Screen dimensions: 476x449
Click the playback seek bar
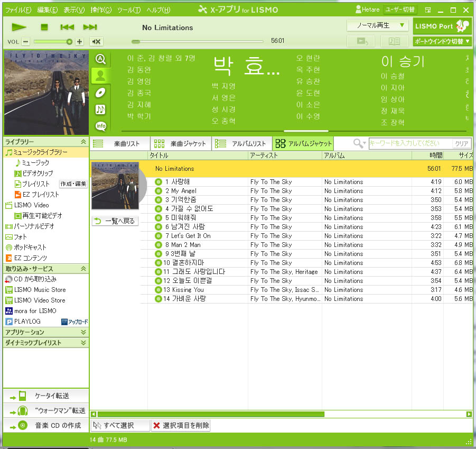(198, 41)
